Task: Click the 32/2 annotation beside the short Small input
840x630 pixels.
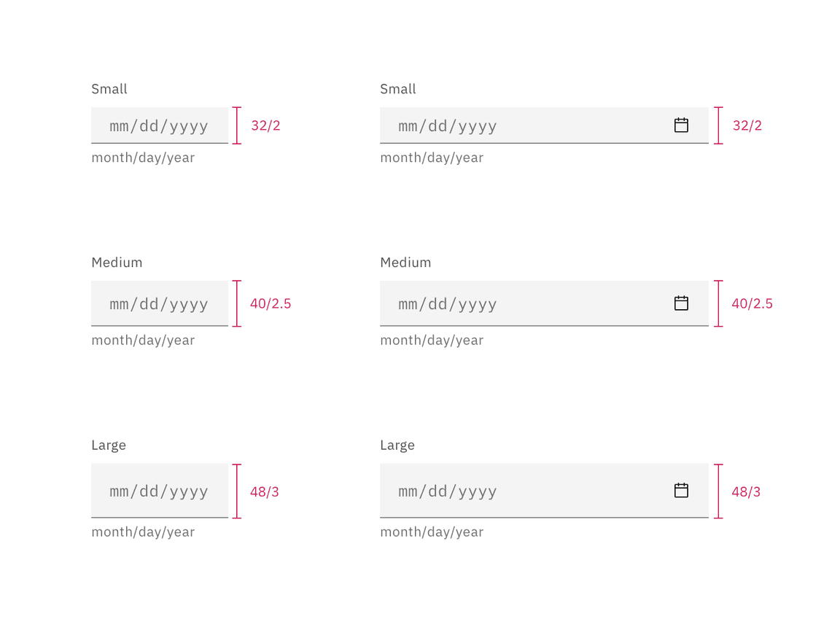Action: [265, 125]
